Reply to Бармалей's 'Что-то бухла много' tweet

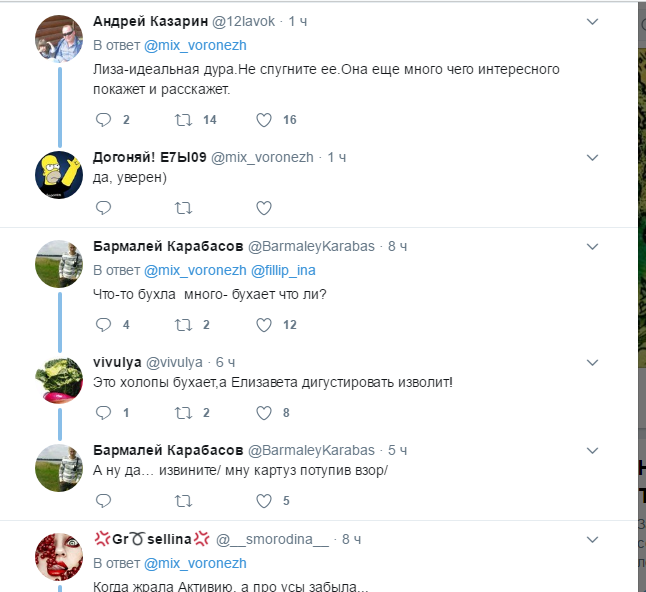point(103,325)
